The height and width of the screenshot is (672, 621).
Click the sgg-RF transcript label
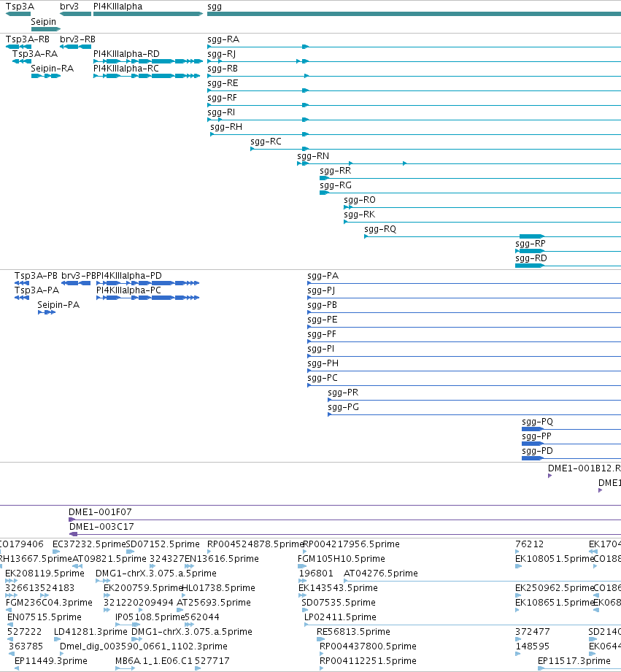click(222, 97)
